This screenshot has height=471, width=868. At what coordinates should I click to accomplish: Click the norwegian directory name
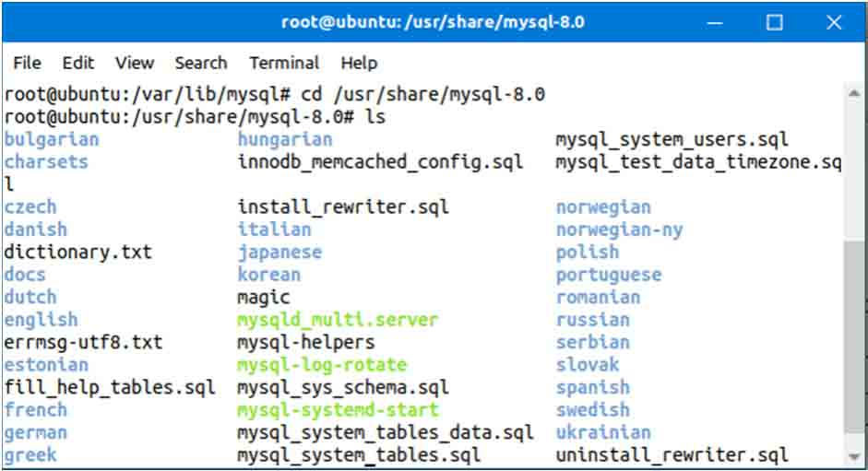(603, 207)
